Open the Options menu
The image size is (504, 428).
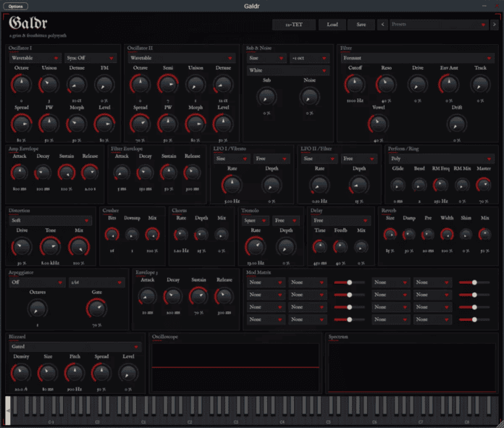(16, 6)
